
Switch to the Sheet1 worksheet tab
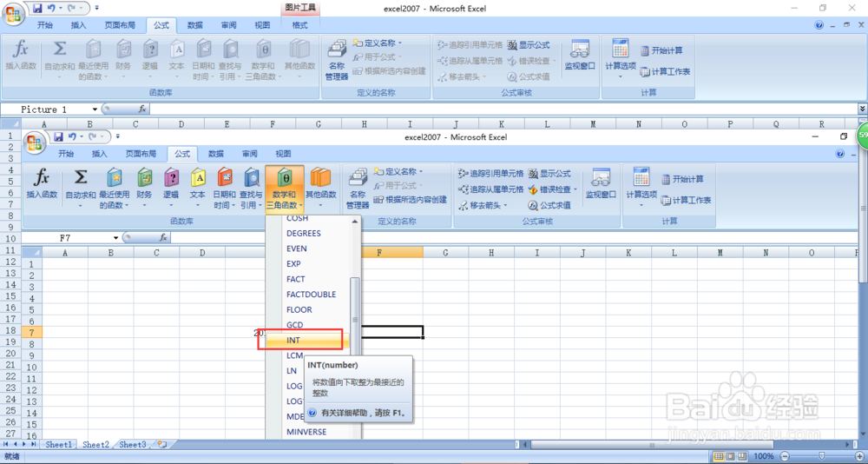[x=59, y=445]
